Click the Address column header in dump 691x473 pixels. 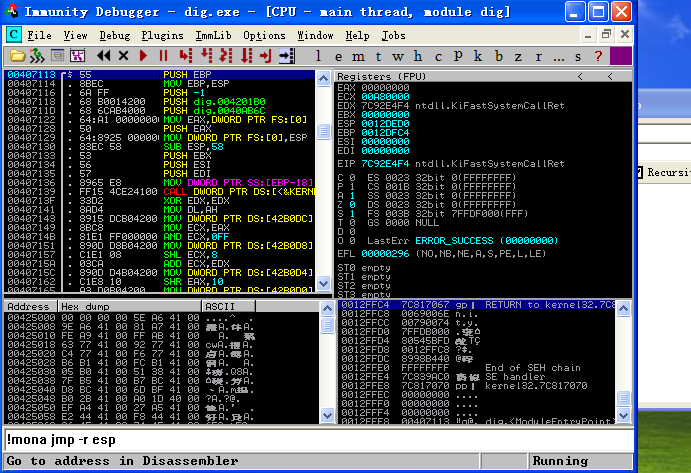point(30,306)
